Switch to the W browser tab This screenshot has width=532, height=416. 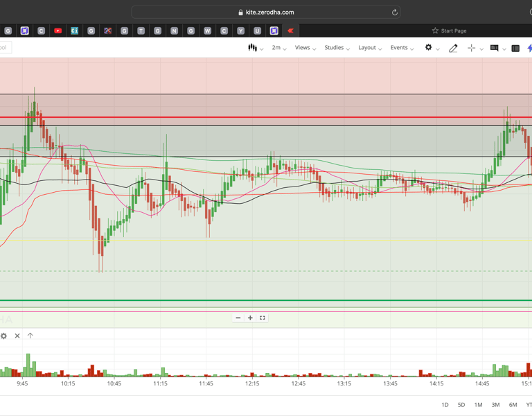[207, 31]
